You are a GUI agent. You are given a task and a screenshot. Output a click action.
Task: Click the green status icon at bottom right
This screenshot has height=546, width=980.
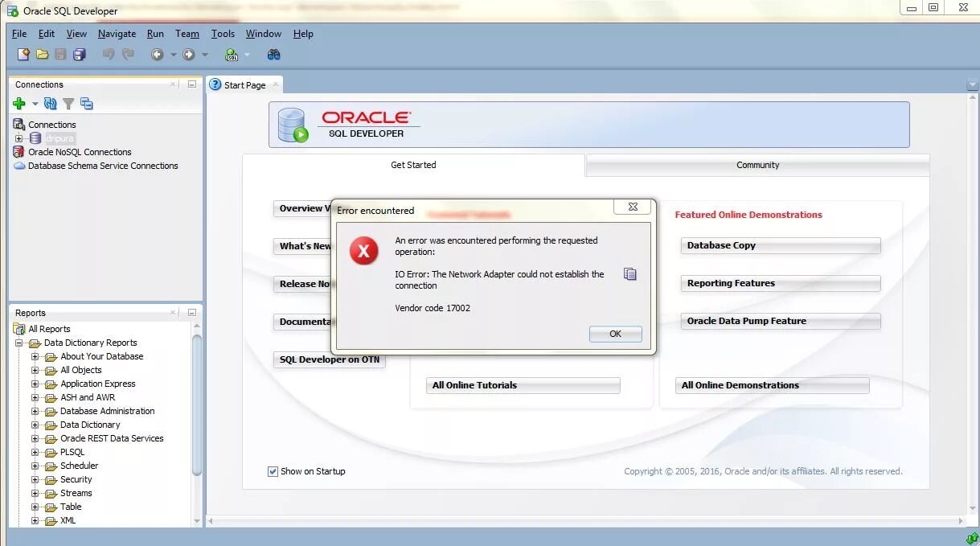click(x=971, y=537)
